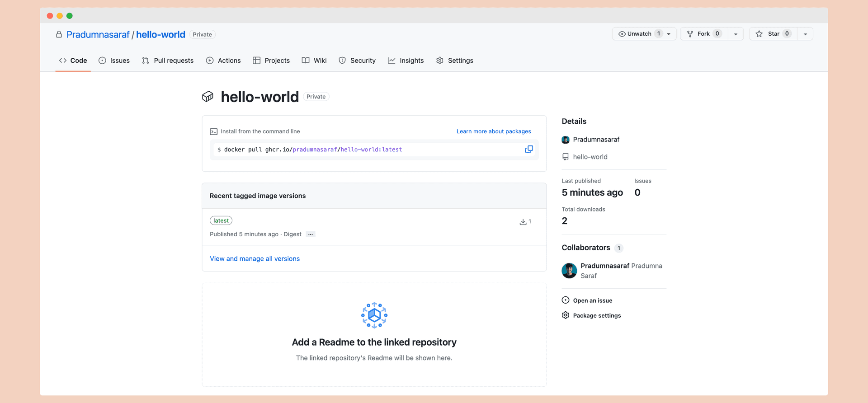Click View and manage all versions

[x=255, y=259]
